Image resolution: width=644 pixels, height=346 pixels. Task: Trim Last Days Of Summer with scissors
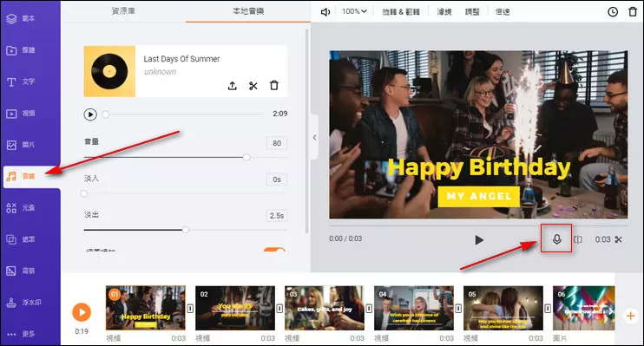253,86
